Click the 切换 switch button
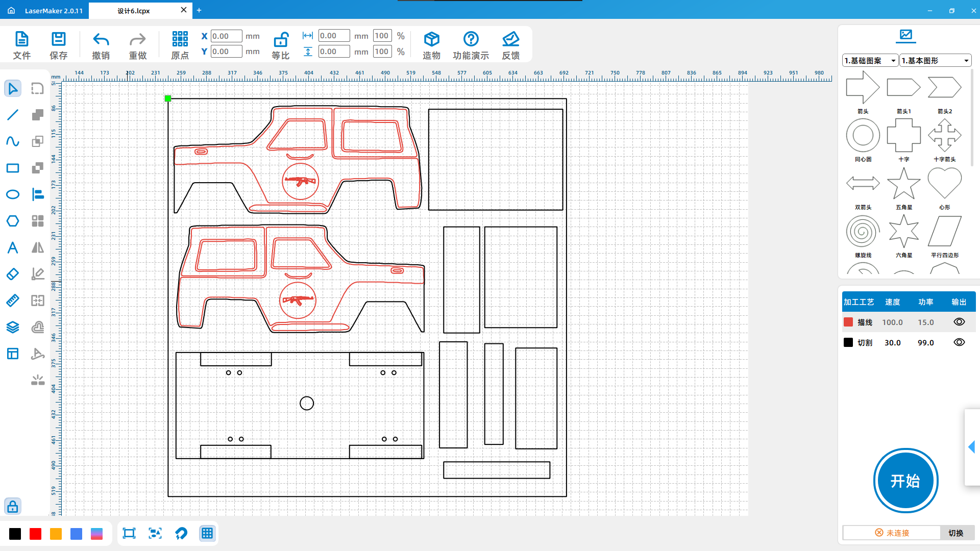This screenshot has width=980, height=551. (956, 533)
